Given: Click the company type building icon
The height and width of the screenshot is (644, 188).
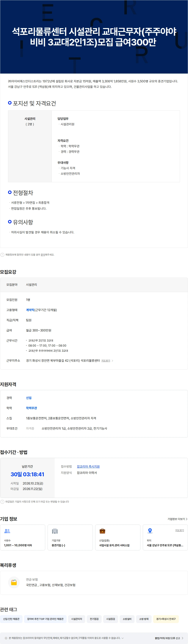Looking at the screenshot, I should [x=55, y=531].
